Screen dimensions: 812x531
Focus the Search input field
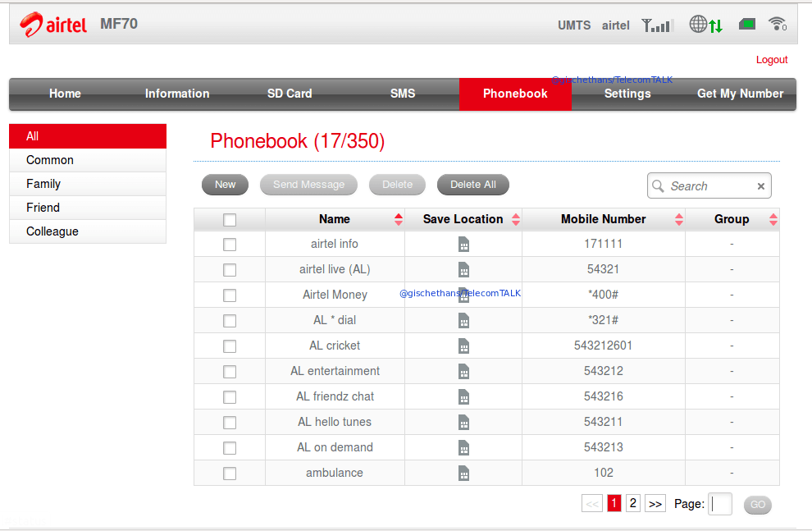pos(709,186)
